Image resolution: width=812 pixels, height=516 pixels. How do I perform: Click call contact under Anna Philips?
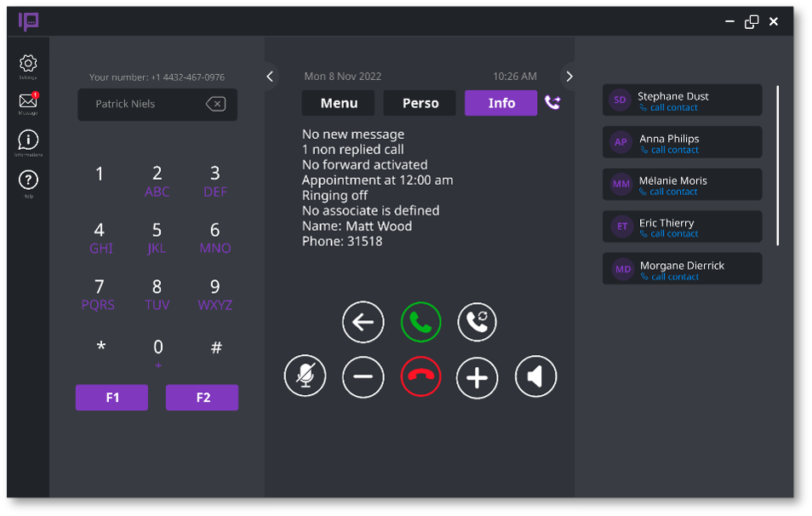[x=673, y=150]
